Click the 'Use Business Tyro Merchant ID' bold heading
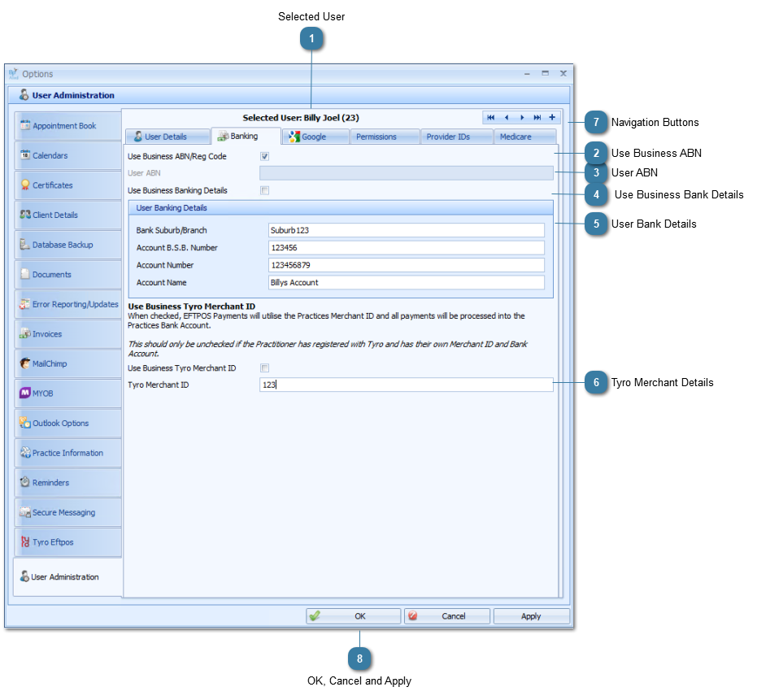 point(192,307)
